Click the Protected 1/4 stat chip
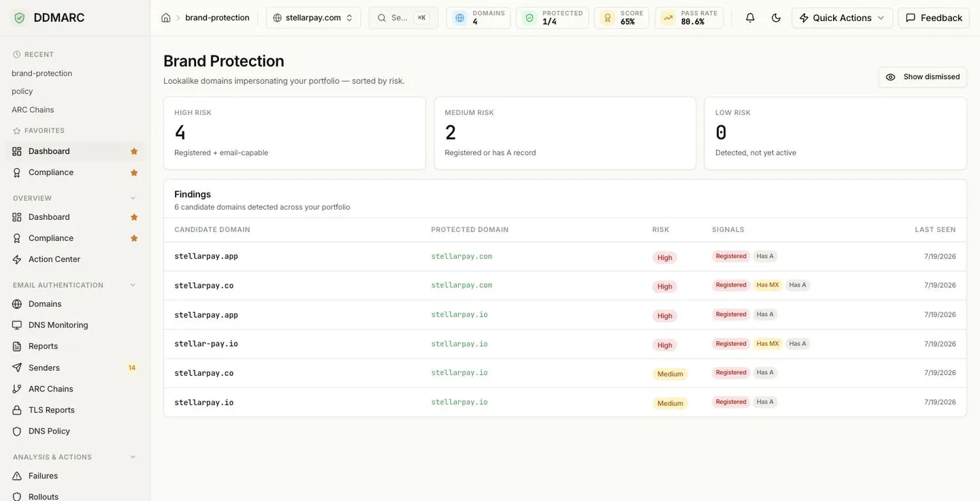The width and height of the screenshot is (980, 501). click(x=552, y=18)
